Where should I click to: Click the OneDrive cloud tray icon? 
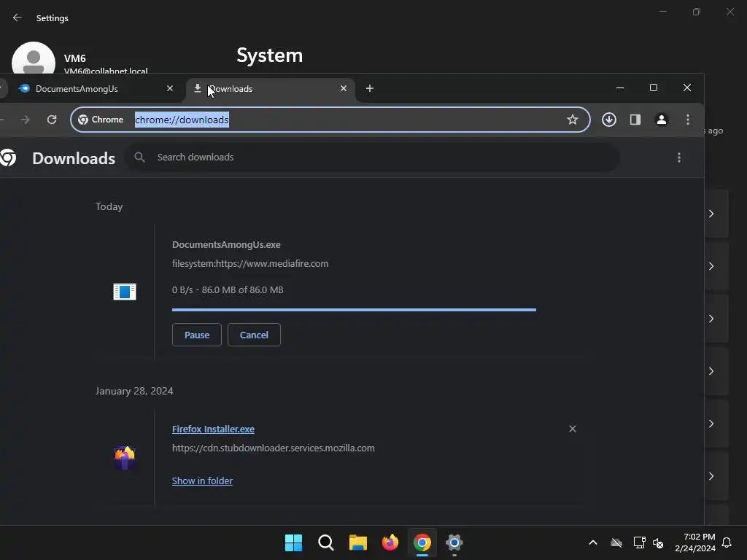pyautogui.click(x=616, y=542)
